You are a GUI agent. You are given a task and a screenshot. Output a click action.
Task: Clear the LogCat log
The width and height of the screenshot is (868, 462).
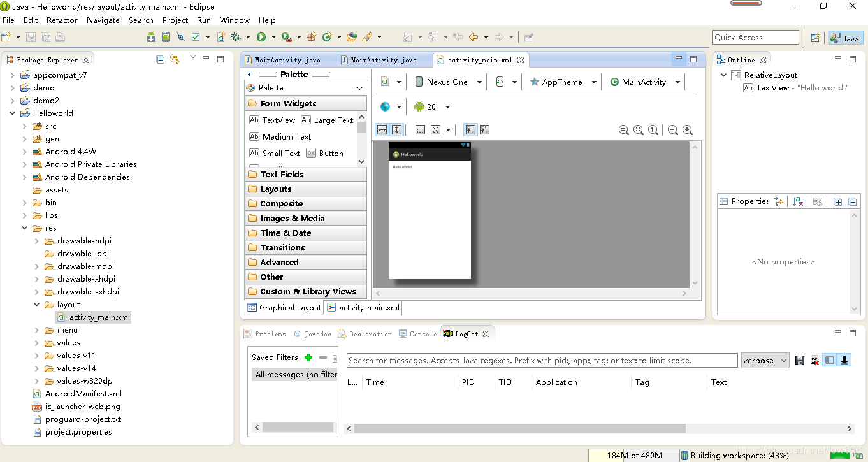(814, 360)
